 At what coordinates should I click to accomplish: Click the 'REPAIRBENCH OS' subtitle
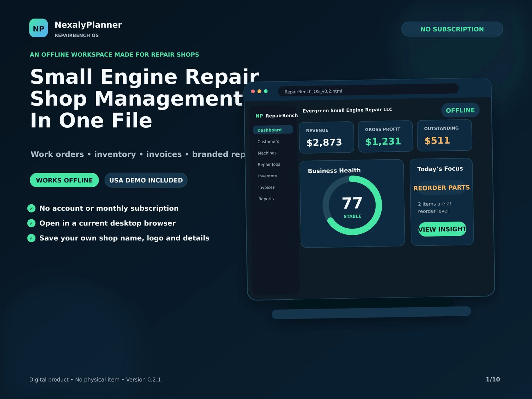77,35
